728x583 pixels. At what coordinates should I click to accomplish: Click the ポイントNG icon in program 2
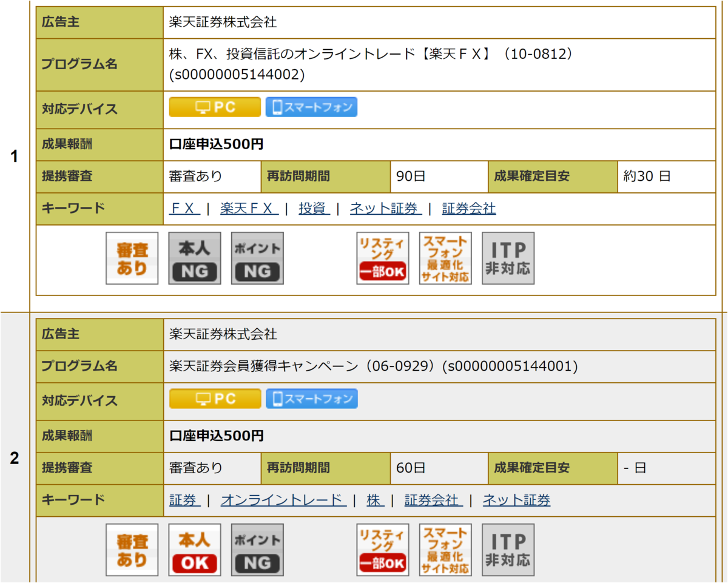[x=257, y=550]
